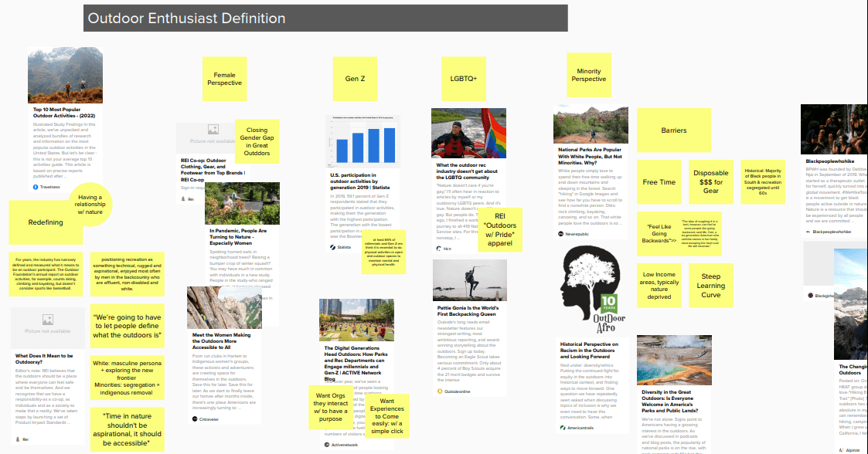Open the National Parks red rock photo

pos(591,124)
